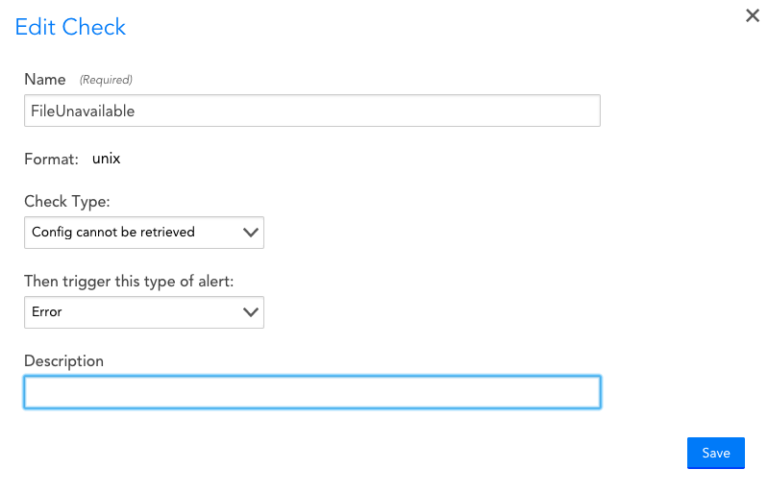This screenshot has width=768, height=494.
Task: Click the Description label
Action: (64, 361)
